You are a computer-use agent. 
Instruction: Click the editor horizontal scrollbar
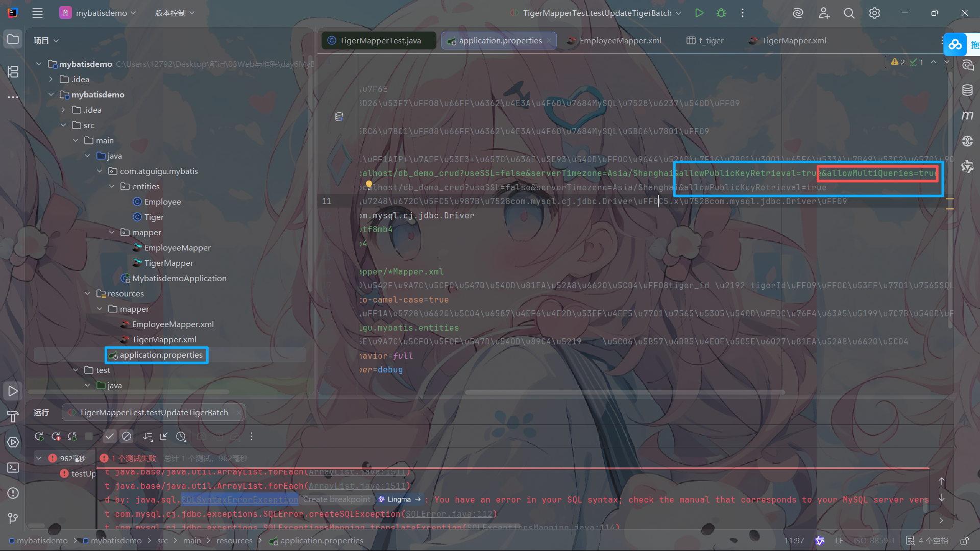pyautogui.click(x=624, y=392)
